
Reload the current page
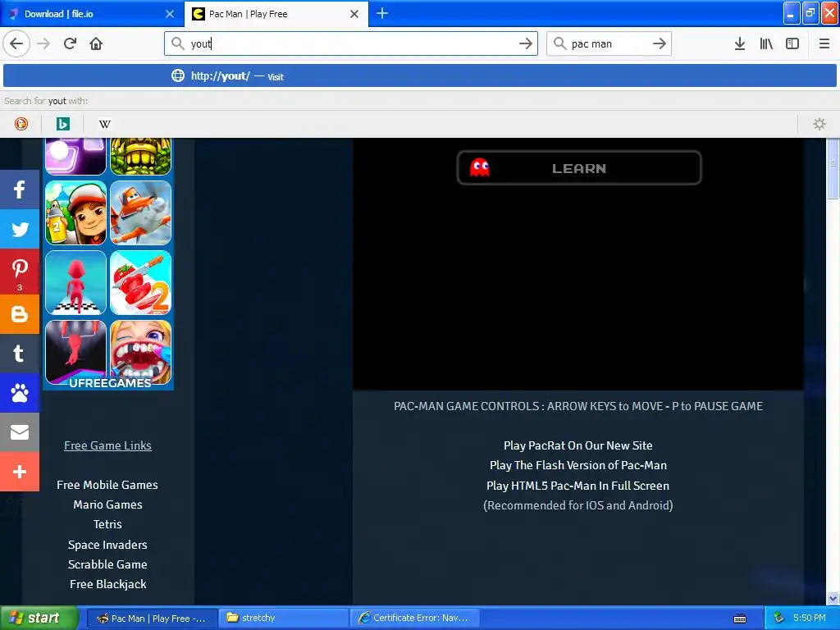[x=70, y=43]
